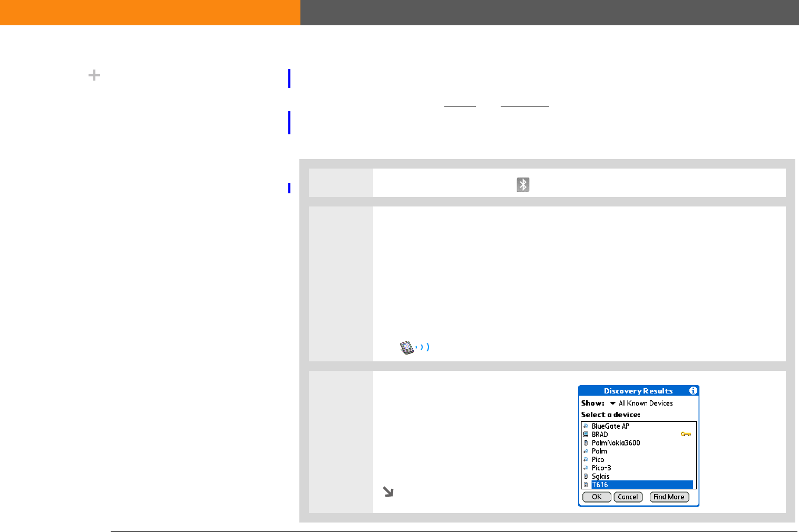Open the Discovery Results info icon
Screen dimensions: 799x532
[693, 391]
